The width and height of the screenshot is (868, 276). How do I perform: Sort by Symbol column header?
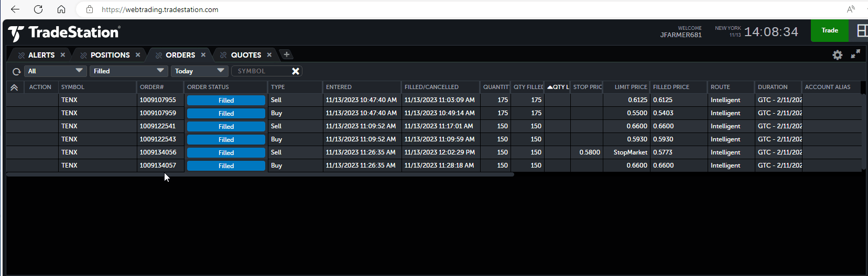tap(97, 87)
